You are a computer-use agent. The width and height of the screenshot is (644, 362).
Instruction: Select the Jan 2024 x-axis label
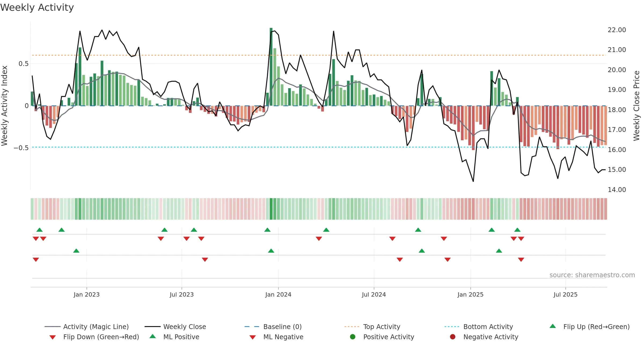tap(278, 294)
